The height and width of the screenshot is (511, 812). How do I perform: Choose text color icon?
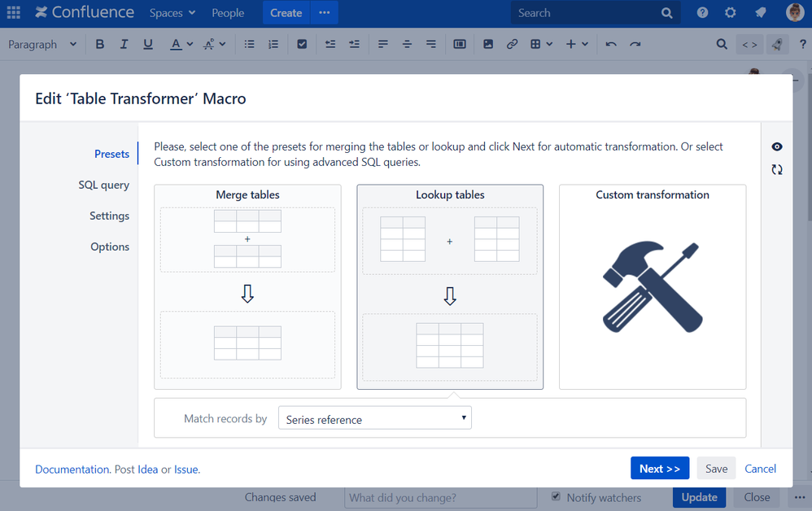[x=176, y=44]
